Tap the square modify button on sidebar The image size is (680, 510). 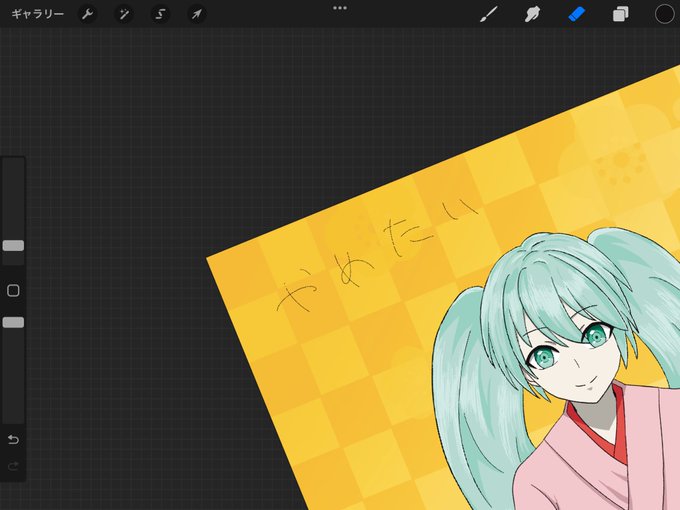point(13,291)
